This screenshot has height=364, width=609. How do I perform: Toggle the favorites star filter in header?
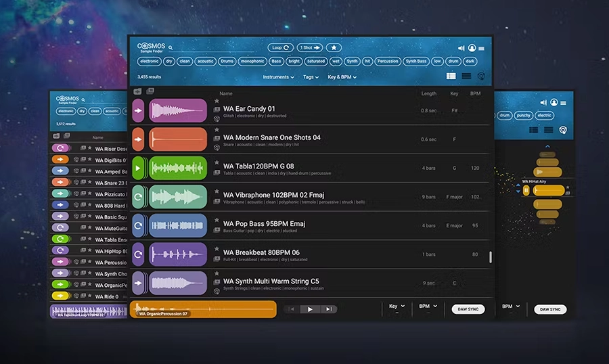tap(334, 47)
